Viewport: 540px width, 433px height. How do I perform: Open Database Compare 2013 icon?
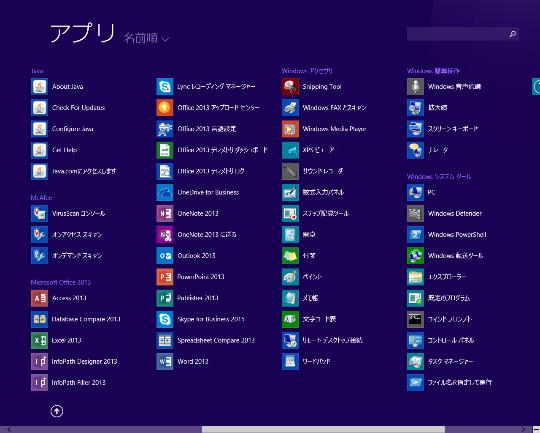39,319
